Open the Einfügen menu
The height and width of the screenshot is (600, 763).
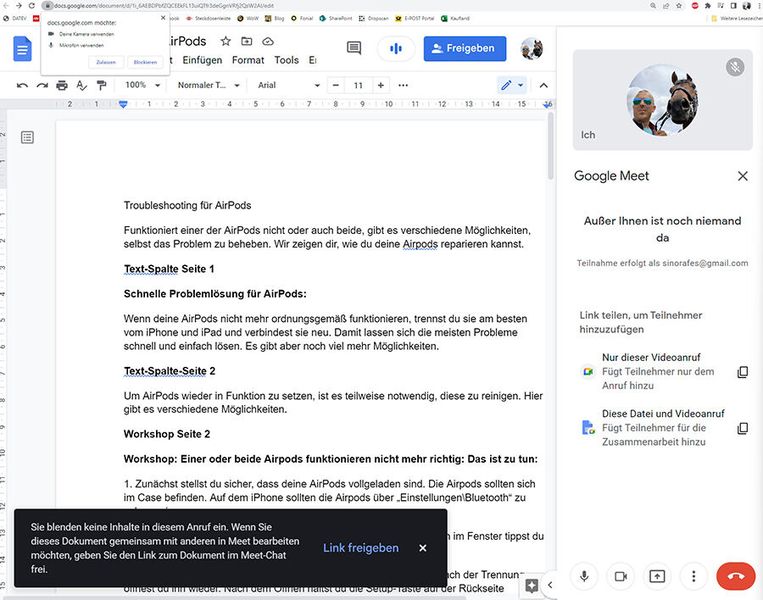coord(202,60)
